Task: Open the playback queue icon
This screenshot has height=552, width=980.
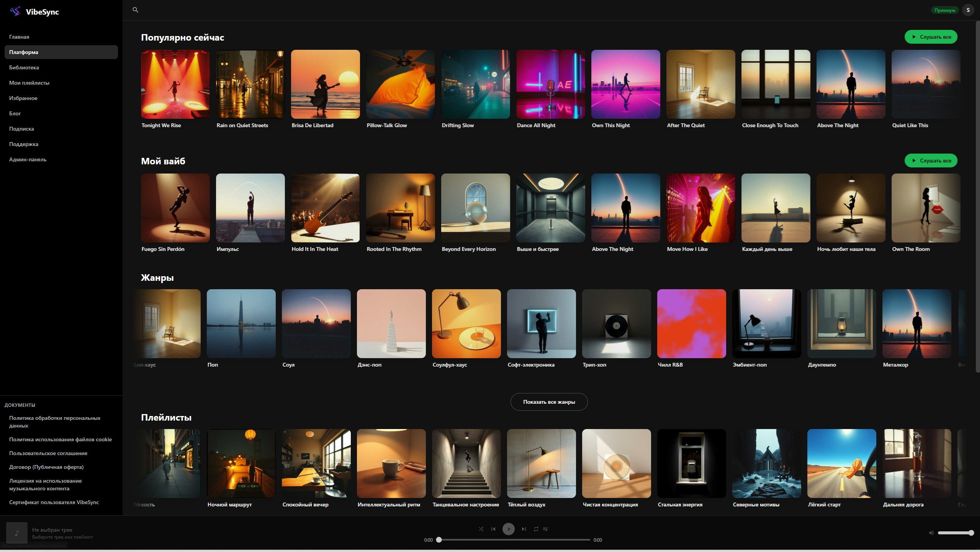Action: coord(546,529)
